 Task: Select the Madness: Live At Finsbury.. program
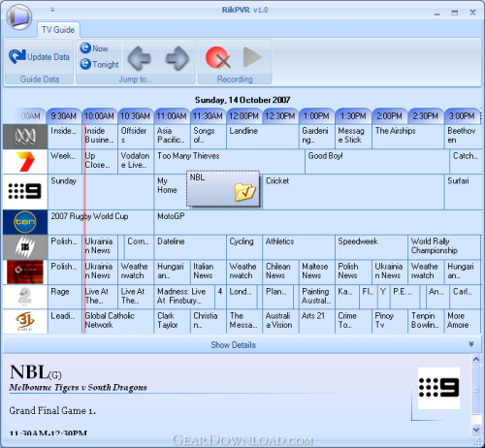pyautogui.click(x=184, y=297)
